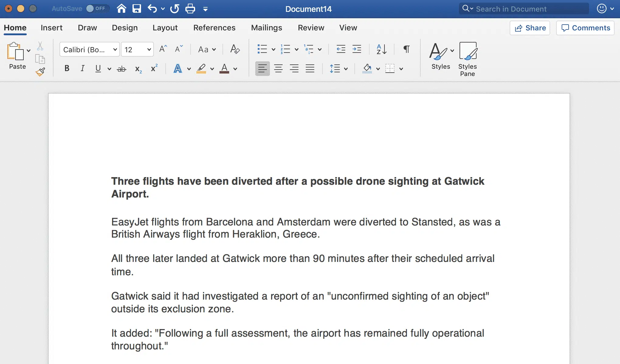The width and height of the screenshot is (620, 364).
Task: Click the Share button
Action: (x=530, y=28)
